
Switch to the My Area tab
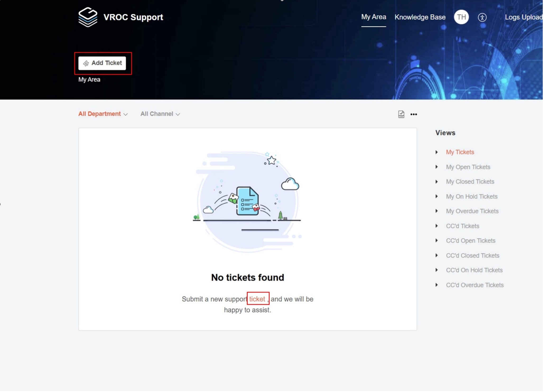pos(373,17)
